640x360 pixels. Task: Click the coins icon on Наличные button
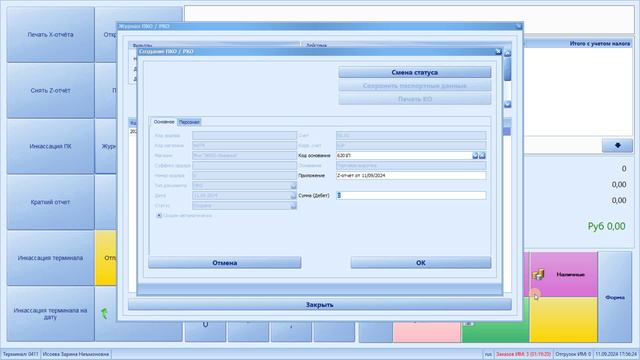click(x=538, y=274)
